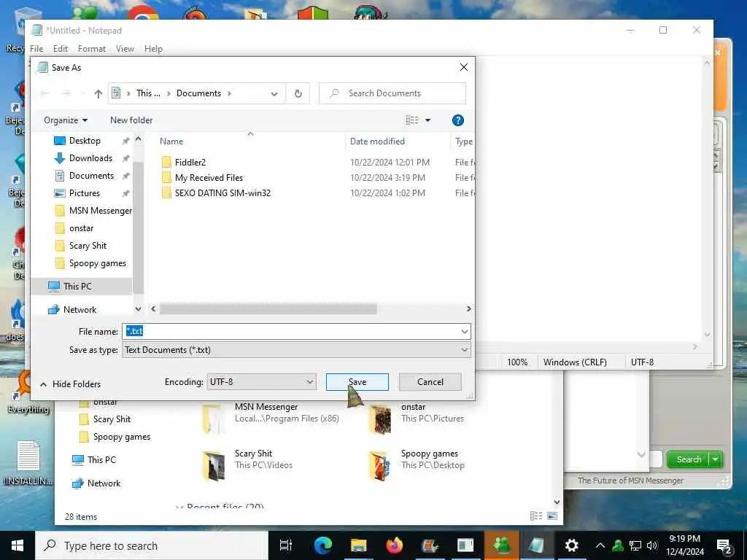The width and height of the screenshot is (747, 560).
Task: Select Documents in dialog navigation pane
Action: point(91,176)
